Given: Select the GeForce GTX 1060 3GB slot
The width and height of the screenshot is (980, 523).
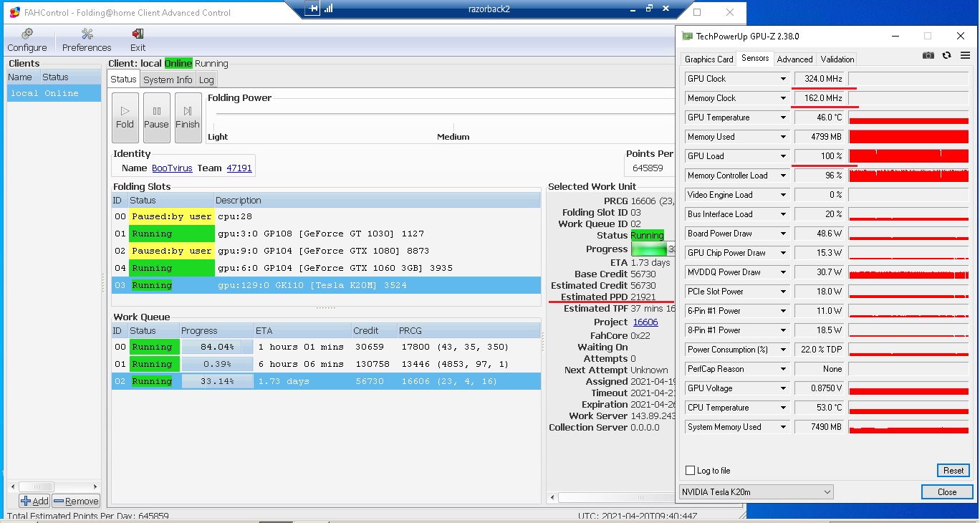Looking at the screenshot, I should tap(326, 268).
